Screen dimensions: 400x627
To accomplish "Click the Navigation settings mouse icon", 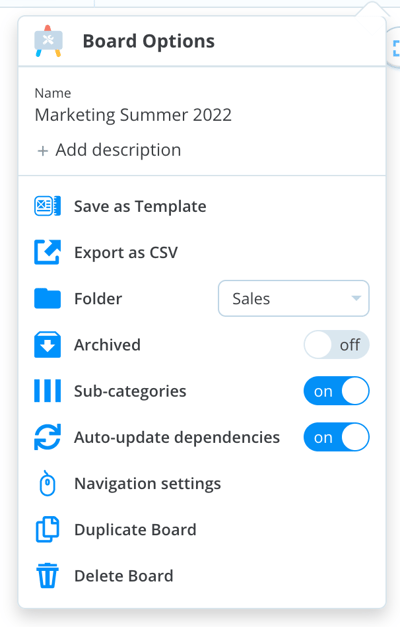I will pos(48,483).
